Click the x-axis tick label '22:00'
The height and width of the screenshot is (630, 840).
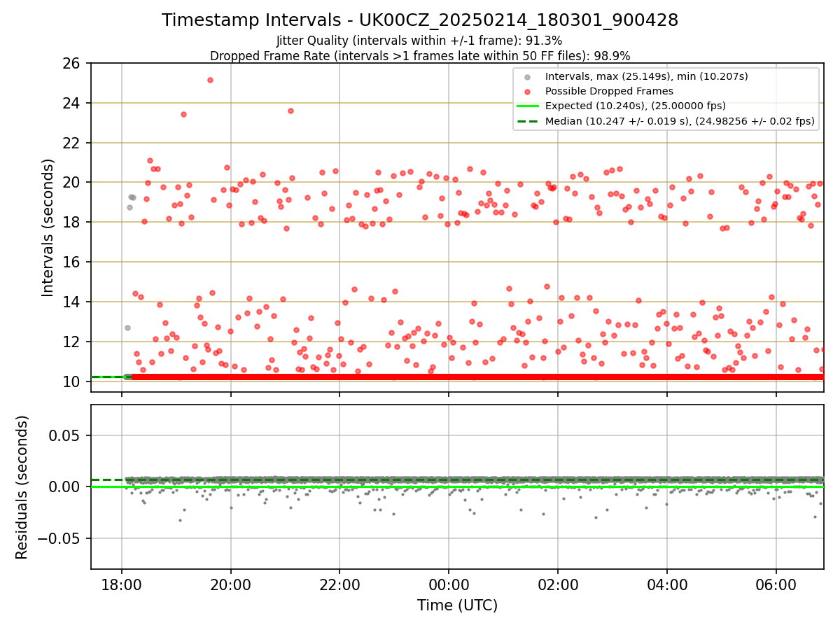tap(339, 584)
